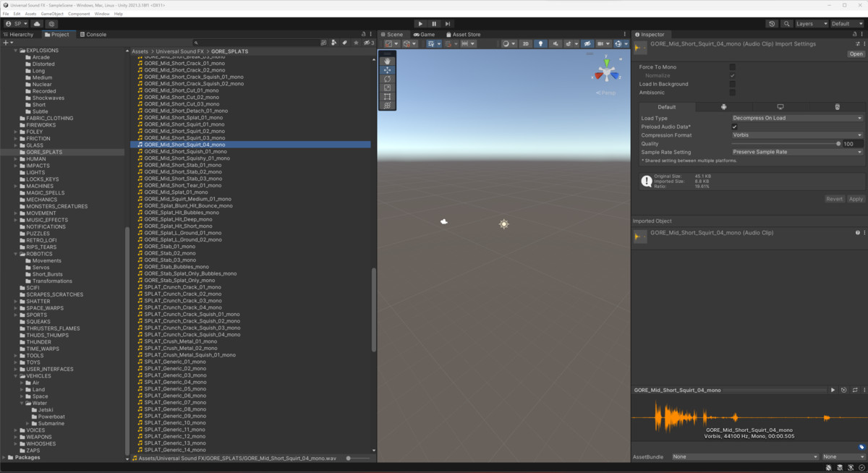Select the Move tool in Scene
Image resolution: width=868 pixels, height=473 pixels.
[x=387, y=70]
